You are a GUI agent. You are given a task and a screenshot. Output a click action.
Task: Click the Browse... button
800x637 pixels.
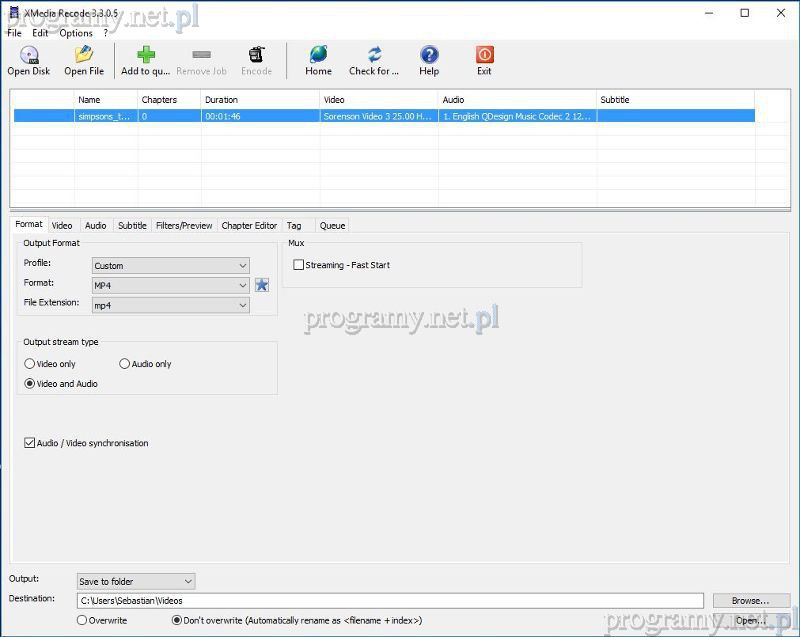click(x=750, y=600)
